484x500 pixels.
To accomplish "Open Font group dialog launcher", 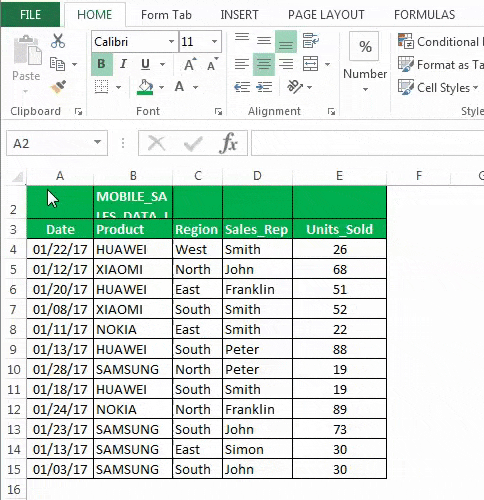I will [x=218, y=112].
